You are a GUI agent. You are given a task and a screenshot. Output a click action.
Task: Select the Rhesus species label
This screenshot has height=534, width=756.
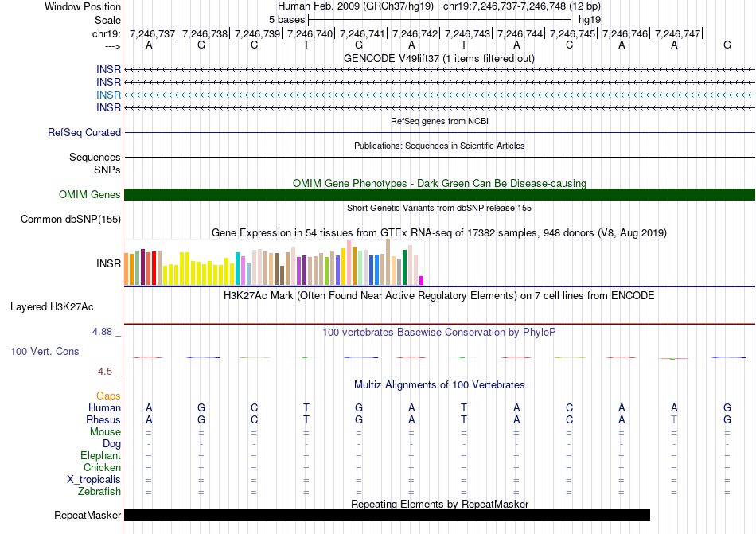pyautogui.click(x=103, y=419)
